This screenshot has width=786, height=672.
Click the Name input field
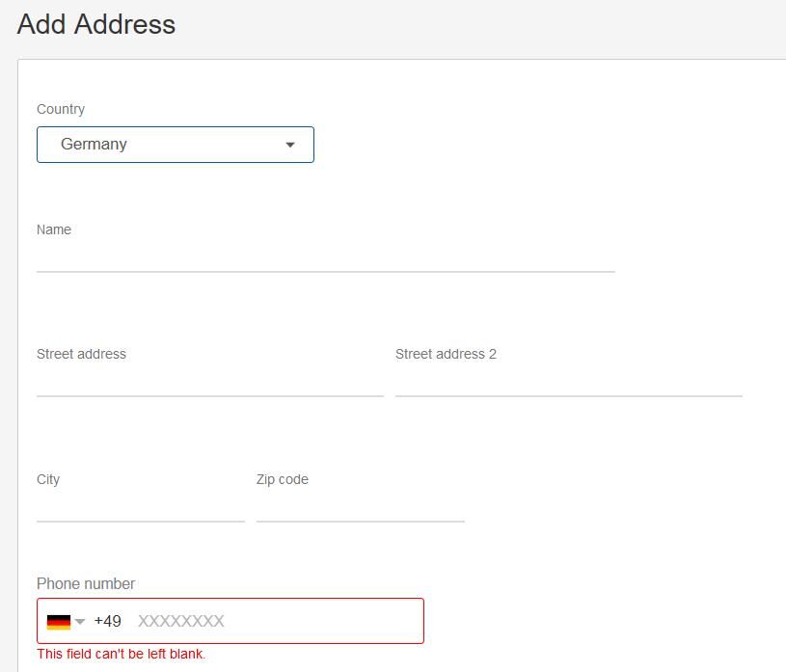coord(325,258)
